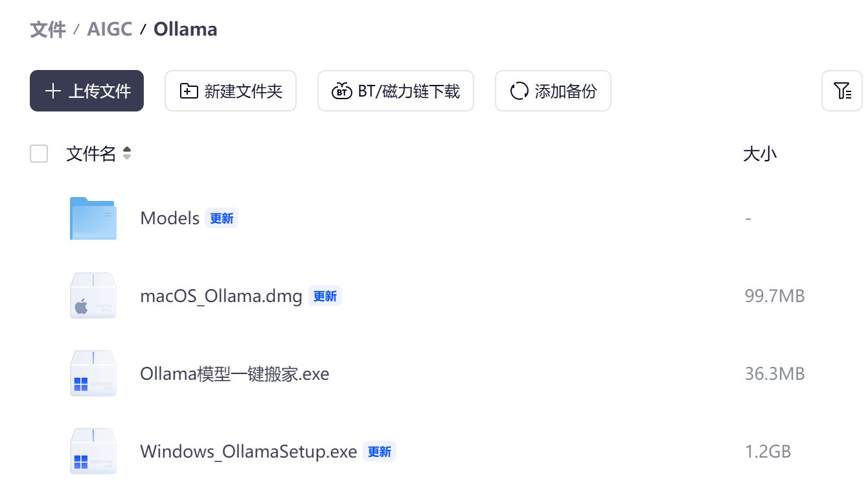Click the Ollama breadcrumb item

185,29
